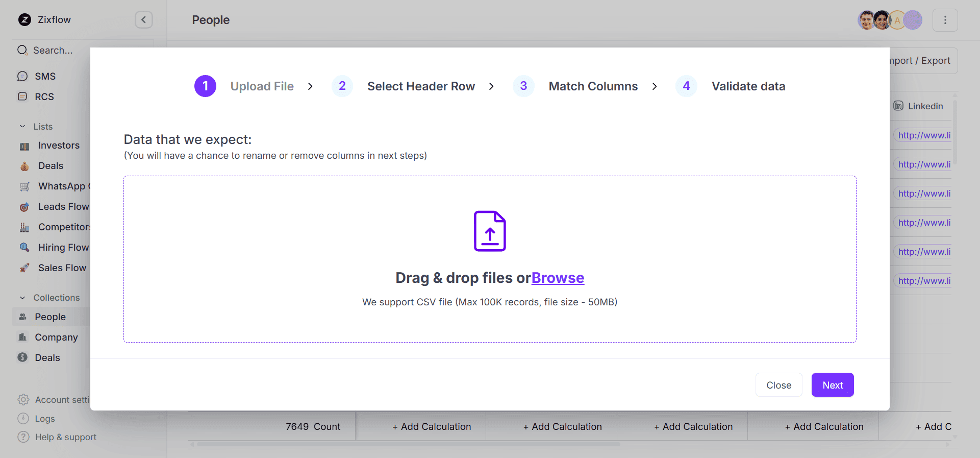Click the Investors list icon
The width and height of the screenshot is (980, 458).
click(24, 146)
